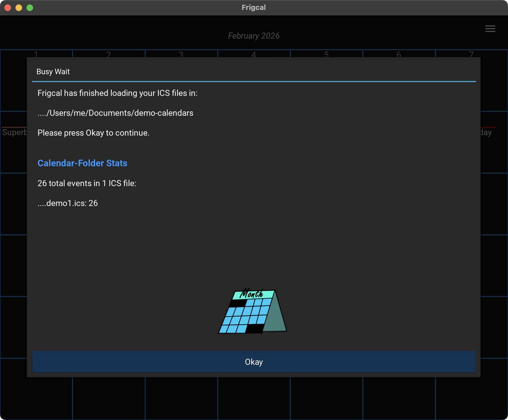The width and height of the screenshot is (508, 420).
Task: Click the demo-calendars folder path text
Action: point(115,113)
